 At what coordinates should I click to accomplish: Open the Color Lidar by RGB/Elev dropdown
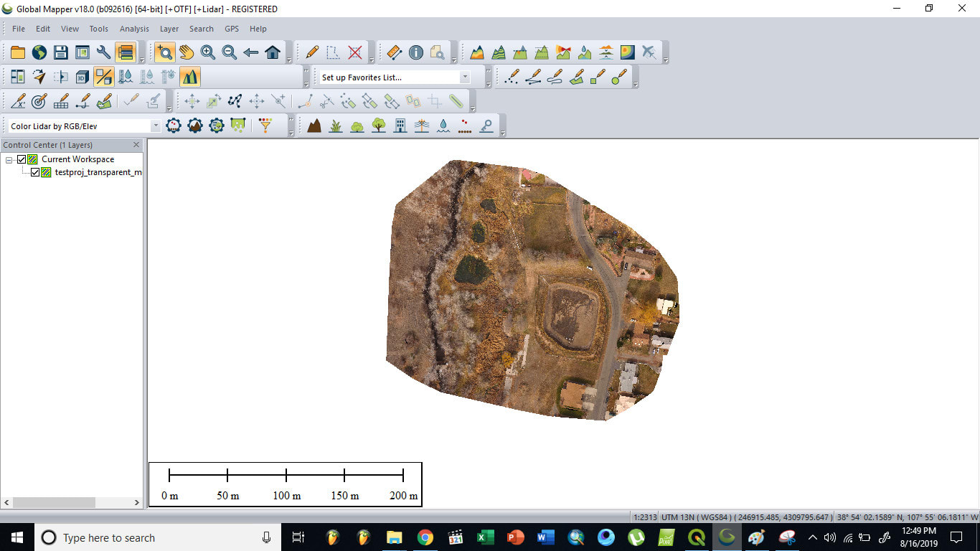(x=156, y=126)
